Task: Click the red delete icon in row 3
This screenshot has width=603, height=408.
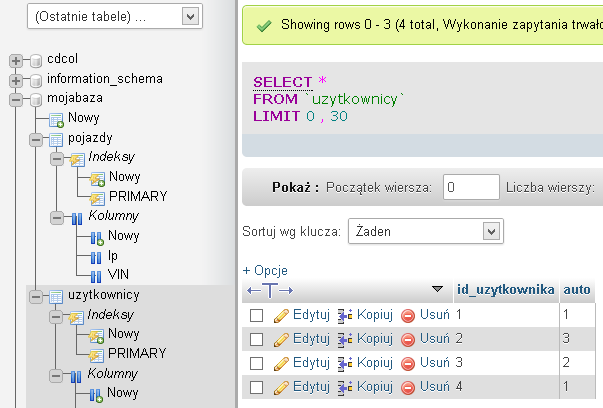Action: [408, 362]
